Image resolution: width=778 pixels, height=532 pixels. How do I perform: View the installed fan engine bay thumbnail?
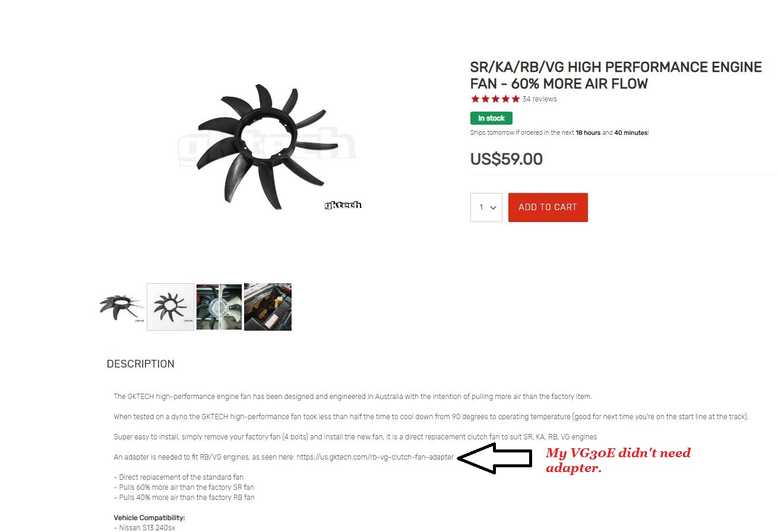[x=219, y=307]
